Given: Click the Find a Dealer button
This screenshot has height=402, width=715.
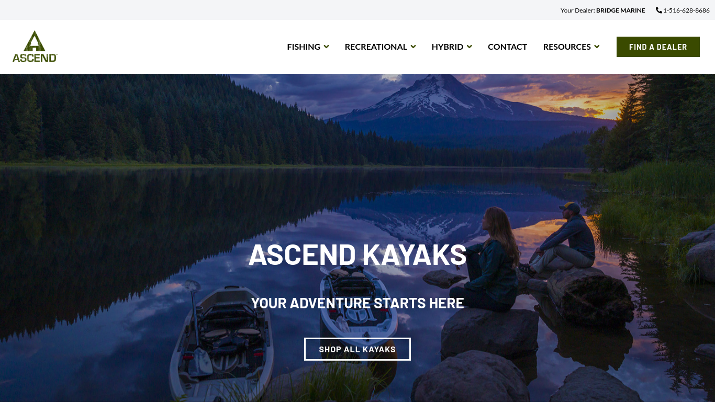Looking at the screenshot, I should [x=658, y=47].
